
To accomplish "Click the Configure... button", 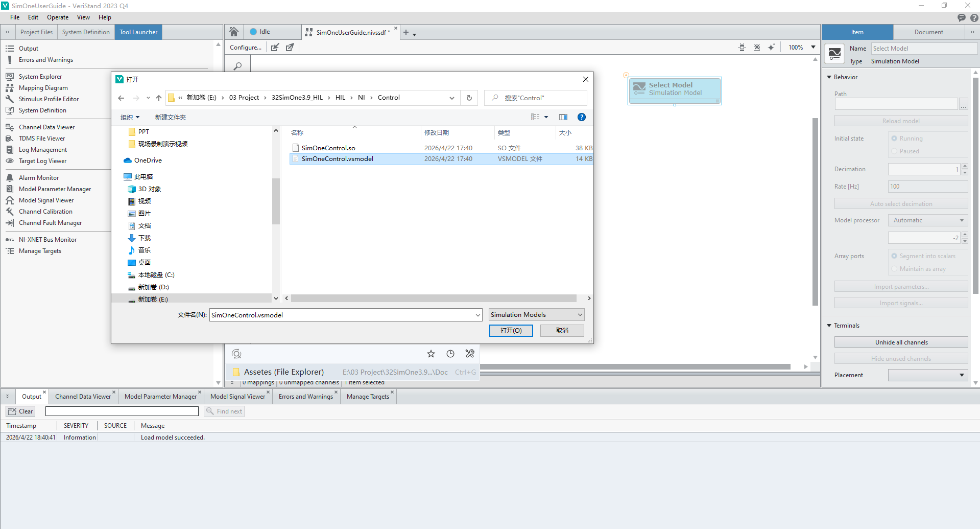I will click(246, 48).
